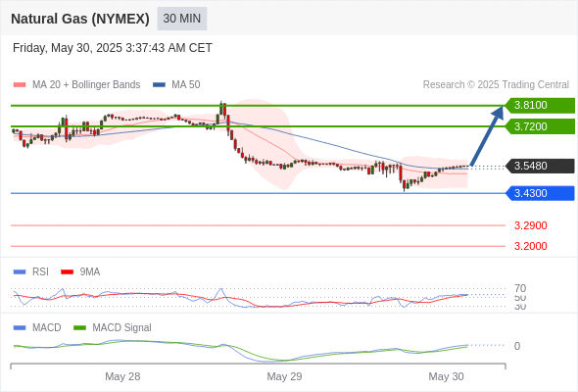This screenshot has height=392, width=578.
Task: Select the 3.8100 resistance price tag
Action: [x=540, y=105]
